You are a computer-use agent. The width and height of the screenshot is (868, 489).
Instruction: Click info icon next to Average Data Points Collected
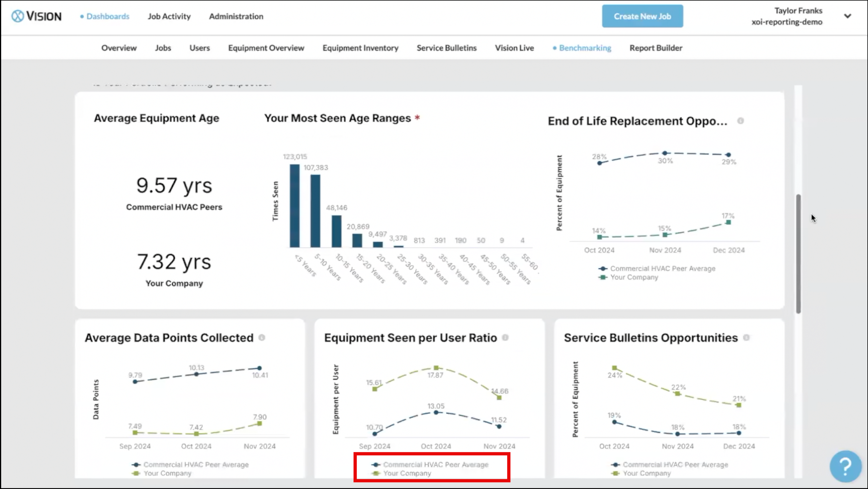click(262, 338)
